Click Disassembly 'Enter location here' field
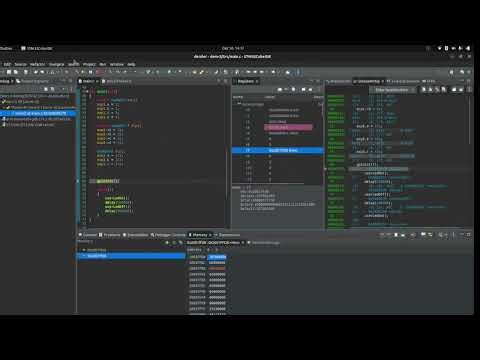 click(392, 90)
